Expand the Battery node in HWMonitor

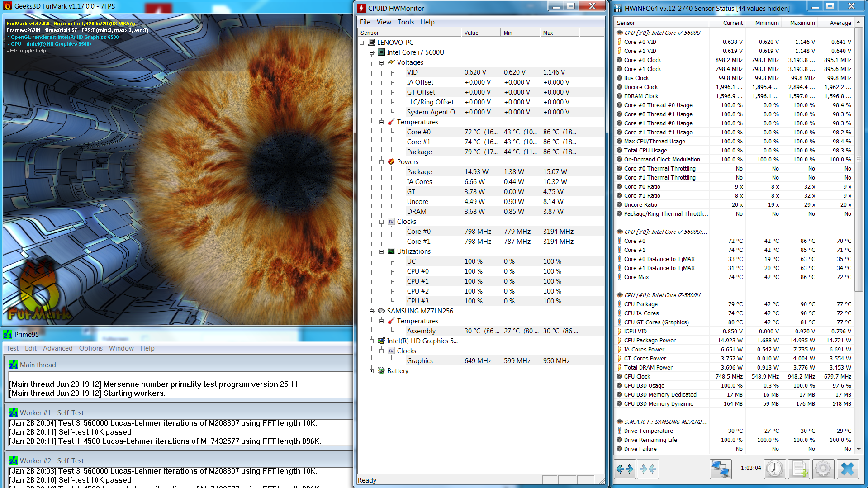point(371,371)
